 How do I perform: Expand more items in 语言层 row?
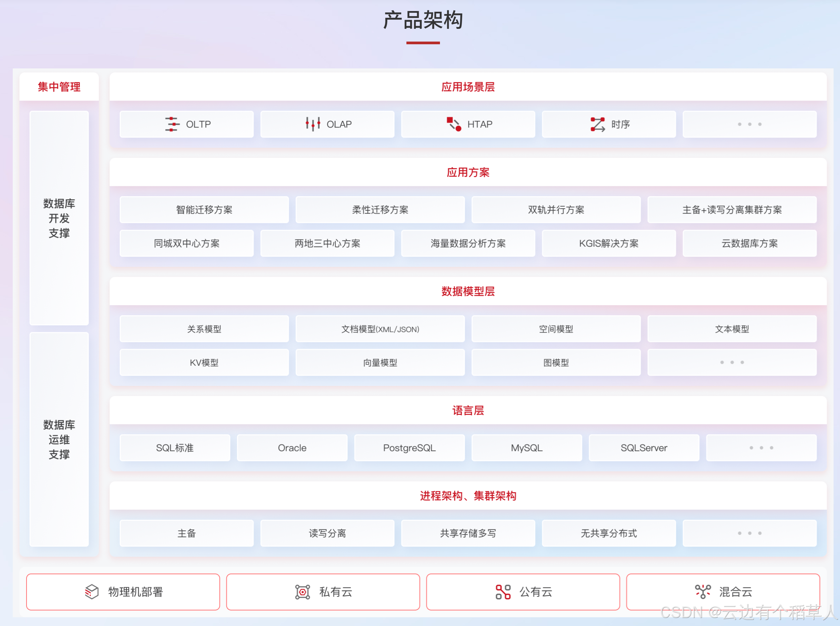click(761, 448)
